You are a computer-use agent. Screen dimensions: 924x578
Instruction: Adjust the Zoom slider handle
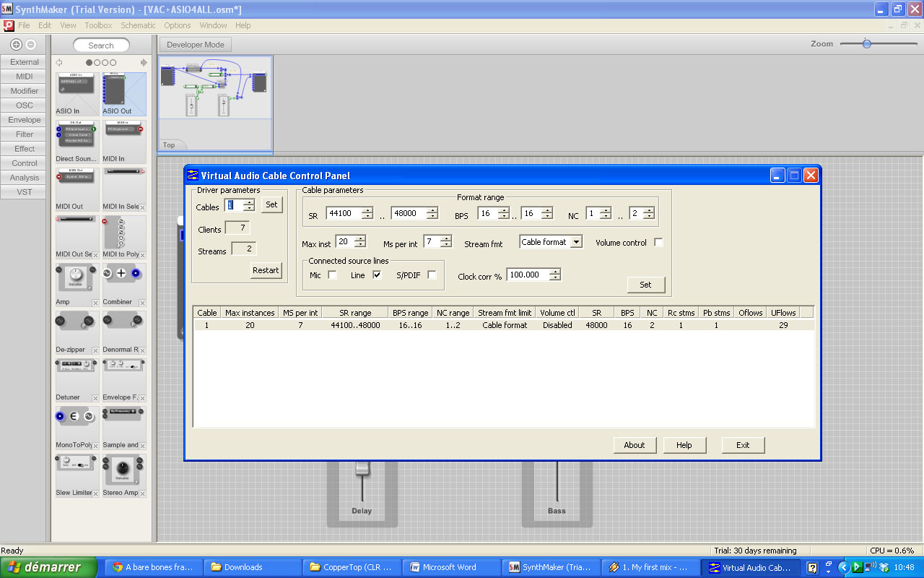[867, 44]
